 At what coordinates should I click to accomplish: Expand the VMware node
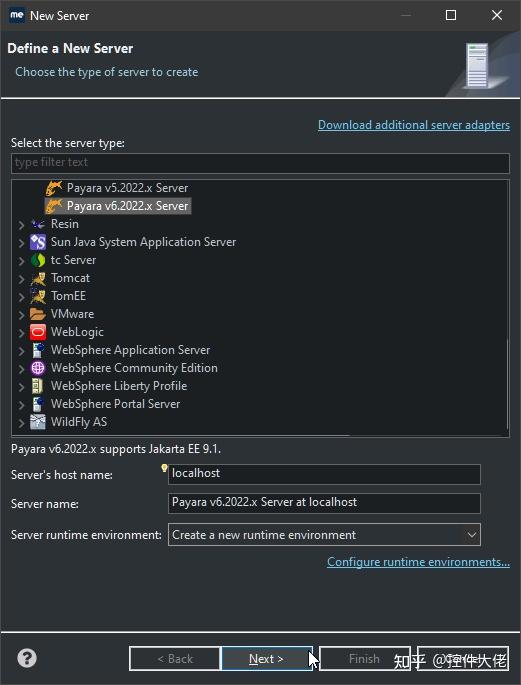pos(21,315)
